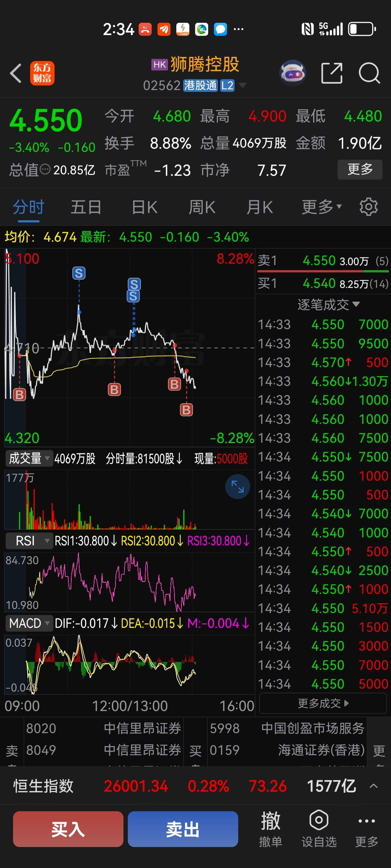Tap the RSI1:30.800 reading
This screenshot has height=868, width=391.
(x=86, y=541)
